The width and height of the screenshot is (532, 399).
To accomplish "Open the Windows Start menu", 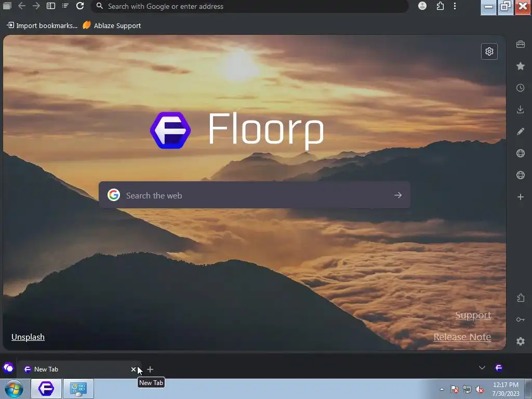I will point(14,389).
